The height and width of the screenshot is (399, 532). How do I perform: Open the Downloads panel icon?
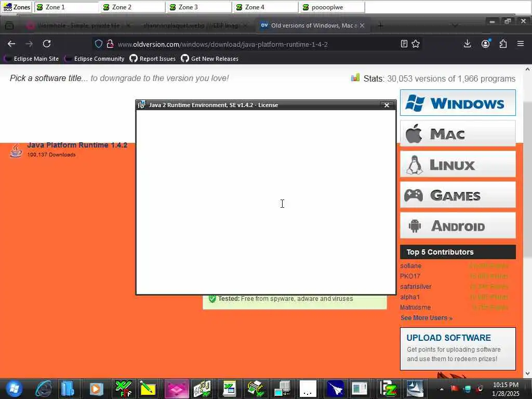pyautogui.click(x=467, y=44)
